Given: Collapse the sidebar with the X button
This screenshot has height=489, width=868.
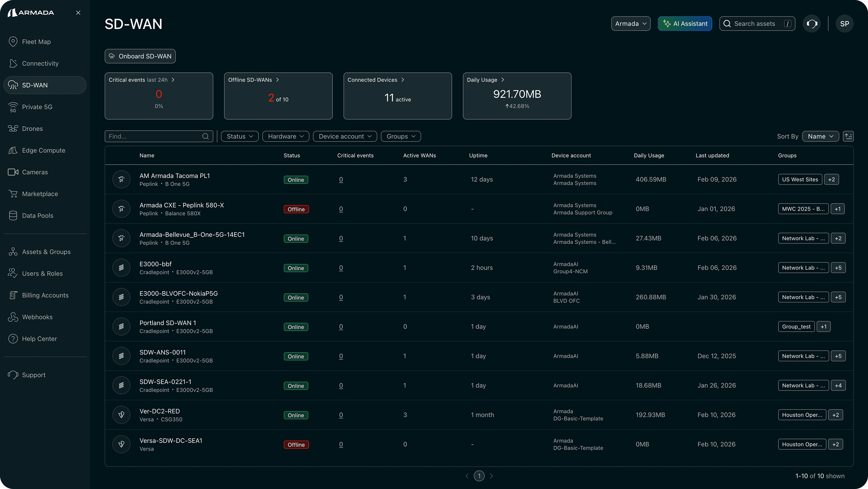Looking at the screenshot, I should (78, 13).
